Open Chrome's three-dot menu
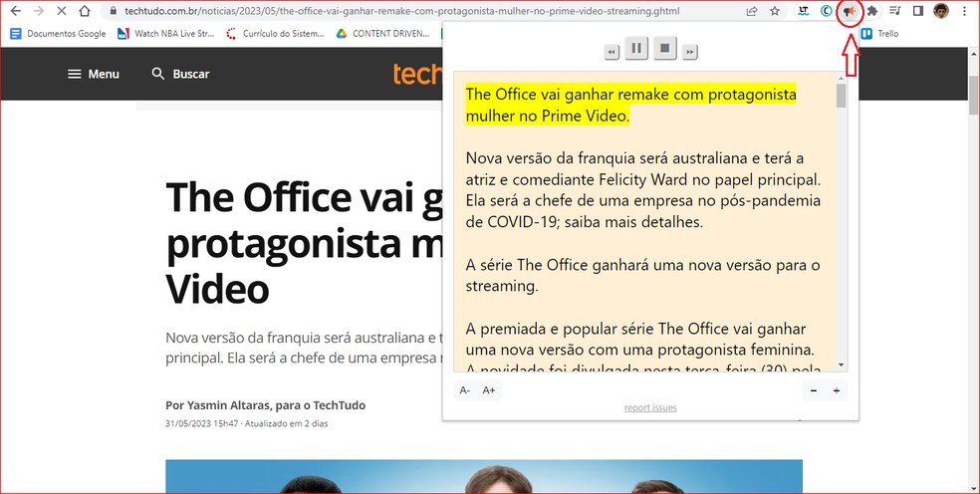This screenshot has width=980, height=494. [x=965, y=11]
